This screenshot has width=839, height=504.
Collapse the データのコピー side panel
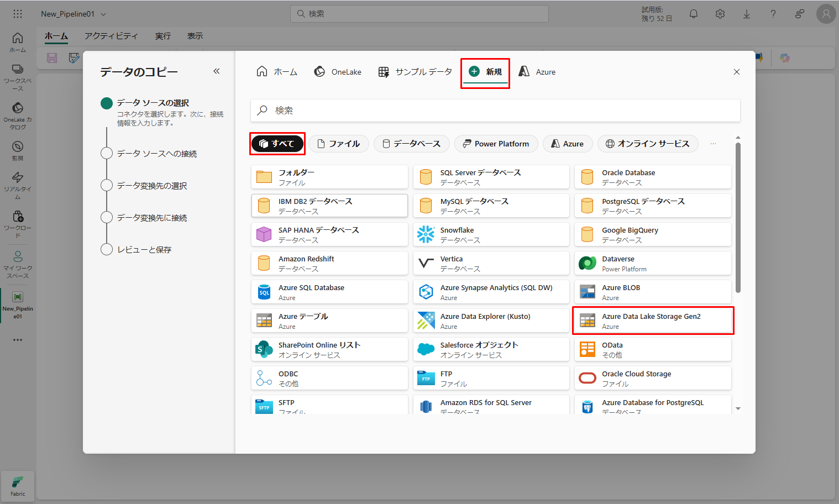coord(217,71)
